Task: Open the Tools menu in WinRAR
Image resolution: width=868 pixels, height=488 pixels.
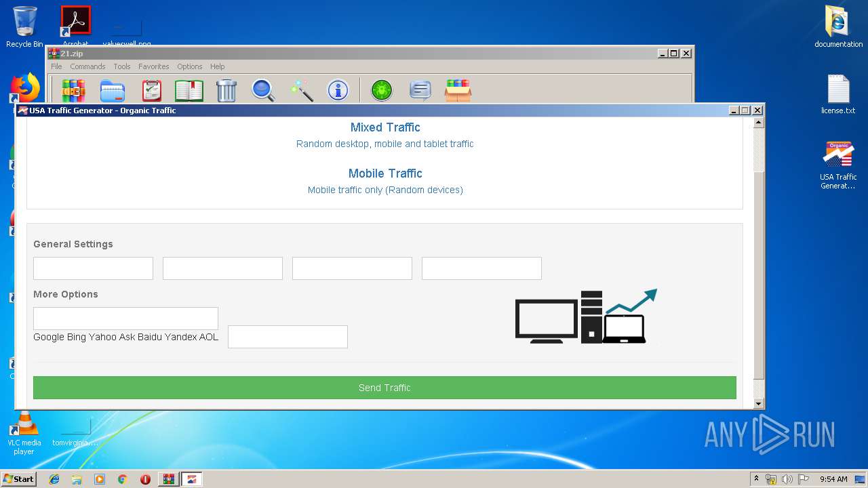Action: tap(122, 66)
